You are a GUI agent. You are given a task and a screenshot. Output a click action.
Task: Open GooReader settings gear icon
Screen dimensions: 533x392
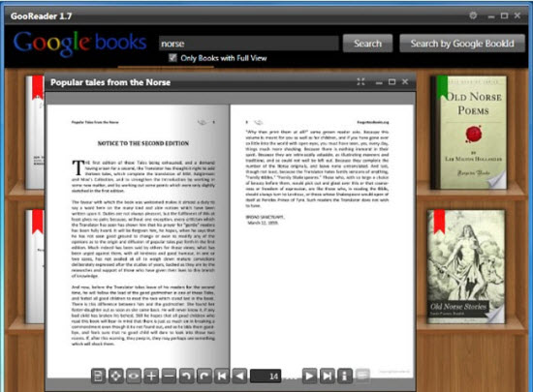473,15
